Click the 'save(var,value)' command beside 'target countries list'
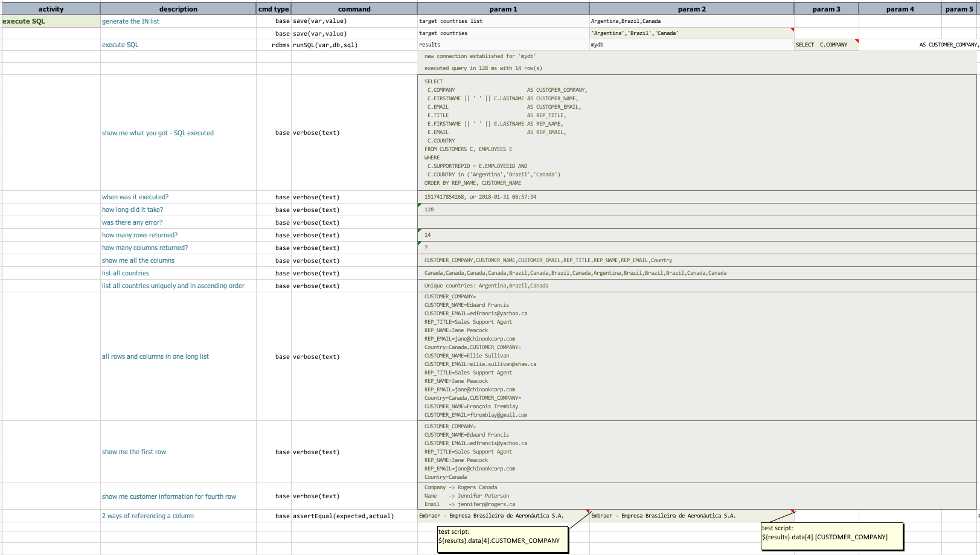 354,21
